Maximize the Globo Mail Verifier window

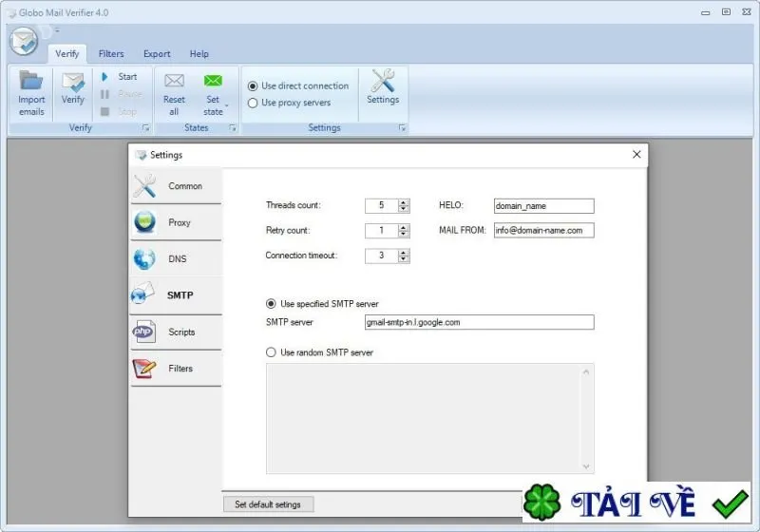(726, 12)
